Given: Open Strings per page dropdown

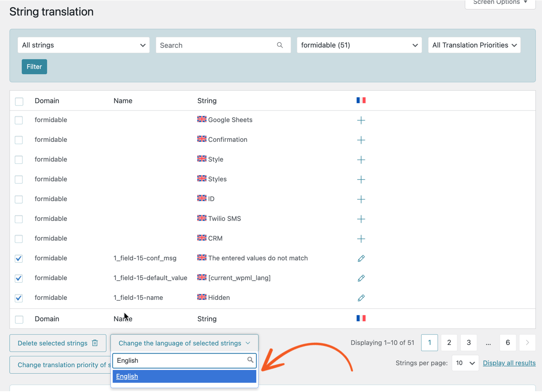Looking at the screenshot, I should click(x=465, y=363).
